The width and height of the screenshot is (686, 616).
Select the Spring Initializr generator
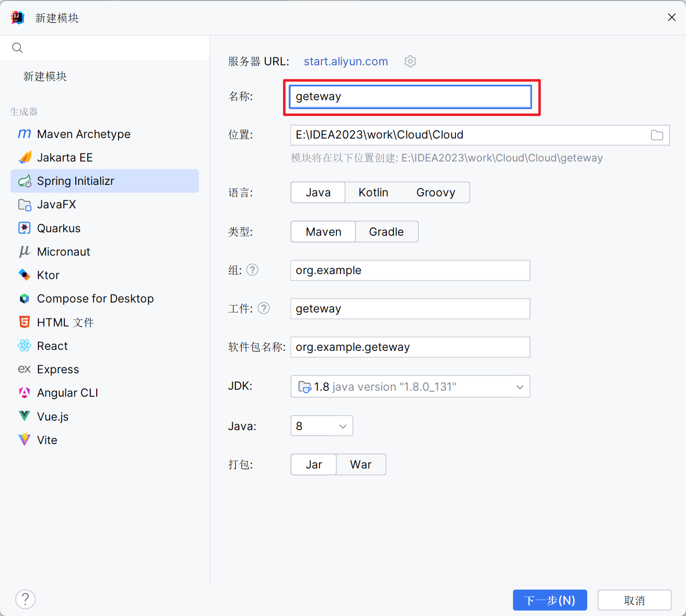click(105, 181)
